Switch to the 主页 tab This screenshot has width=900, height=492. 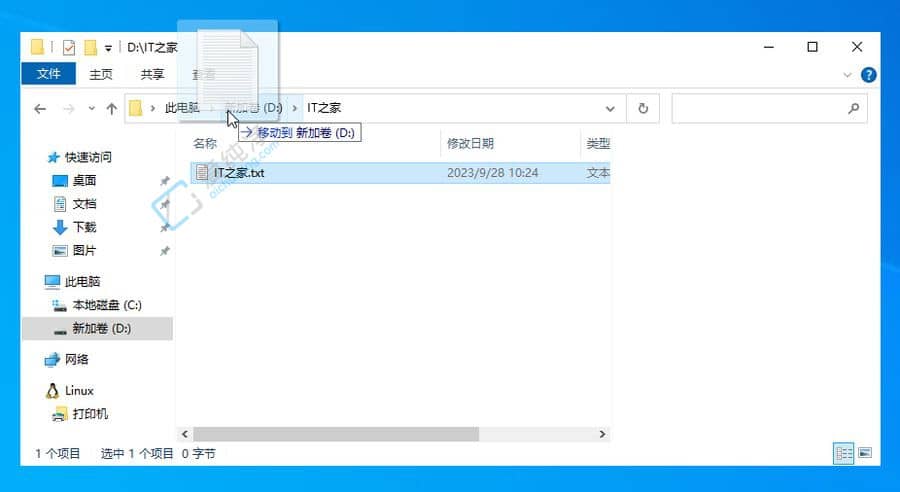coord(101,74)
